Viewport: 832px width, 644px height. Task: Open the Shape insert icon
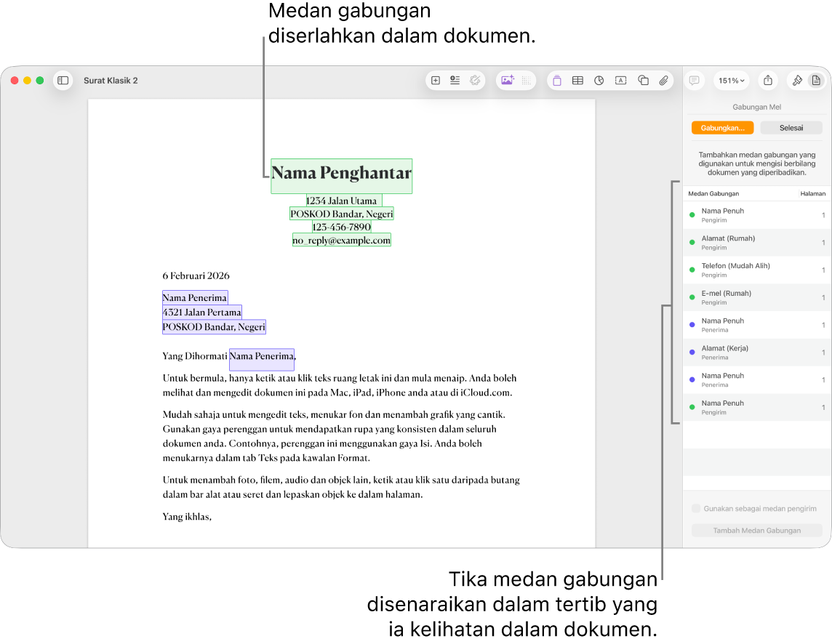coord(643,81)
